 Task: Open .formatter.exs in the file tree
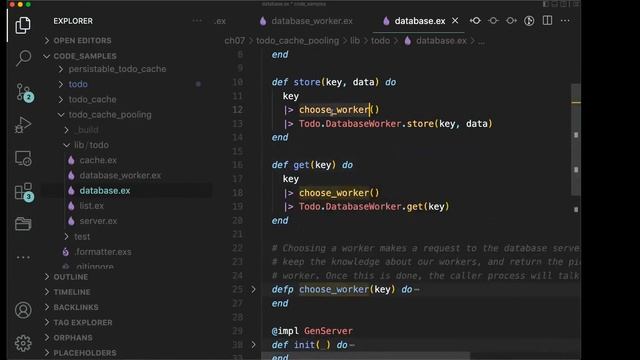[103, 252]
